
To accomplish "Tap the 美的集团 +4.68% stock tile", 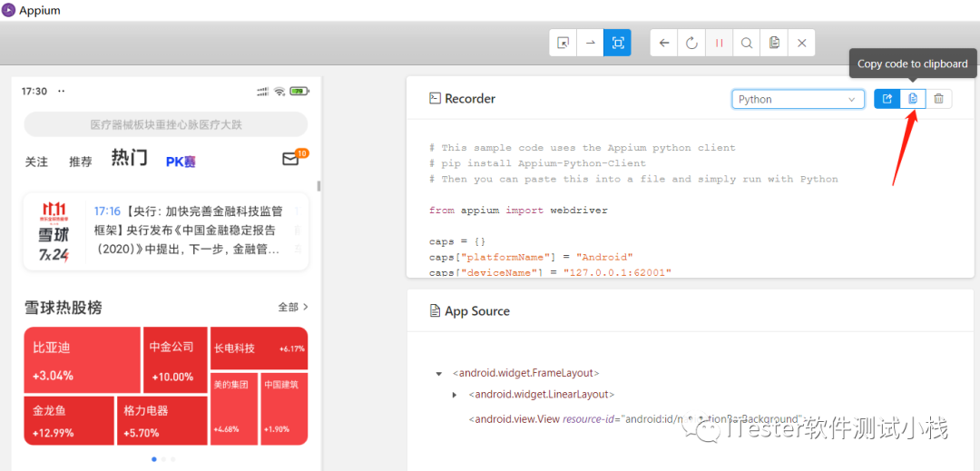I will coord(234,408).
